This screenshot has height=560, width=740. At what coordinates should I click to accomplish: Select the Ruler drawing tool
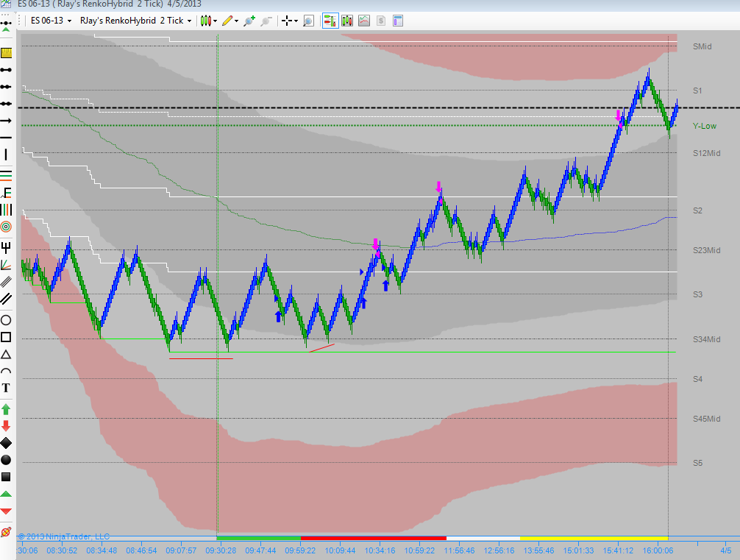[6, 53]
